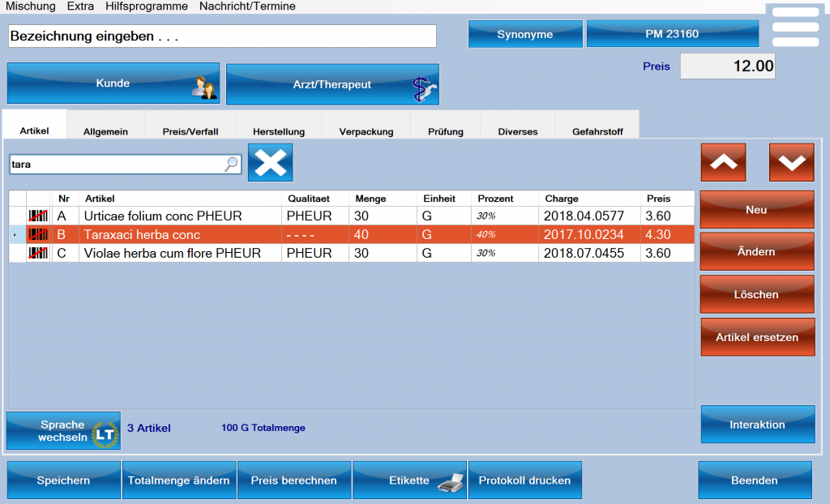Open the Hilfsprogramme menu
Image resolution: width=830 pixels, height=504 pixels.
click(146, 6)
